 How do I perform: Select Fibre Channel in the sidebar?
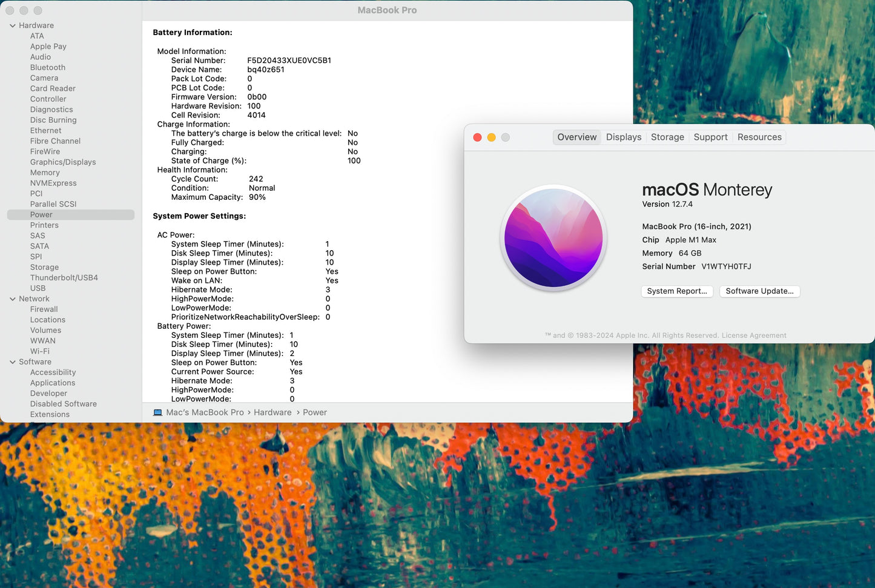point(55,141)
